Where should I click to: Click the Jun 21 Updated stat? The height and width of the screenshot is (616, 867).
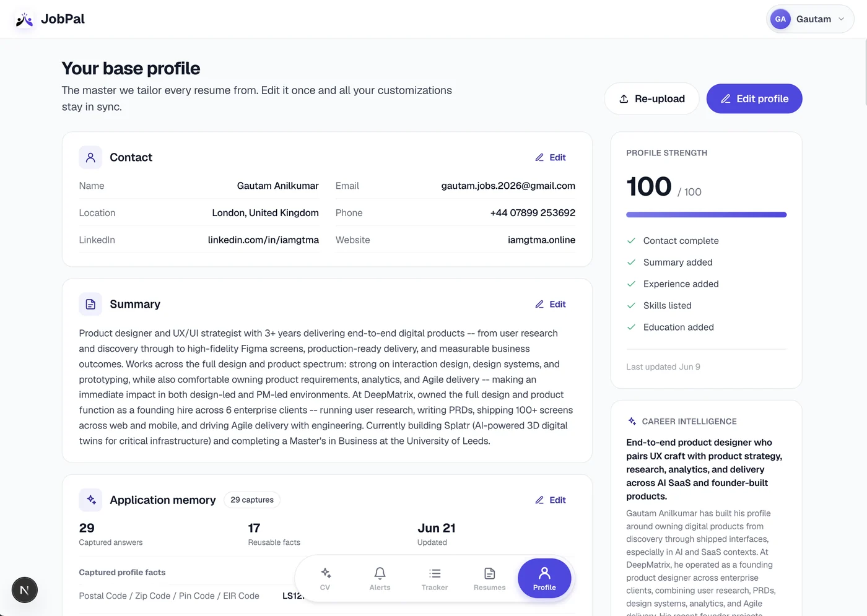pyautogui.click(x=437, y=534)
